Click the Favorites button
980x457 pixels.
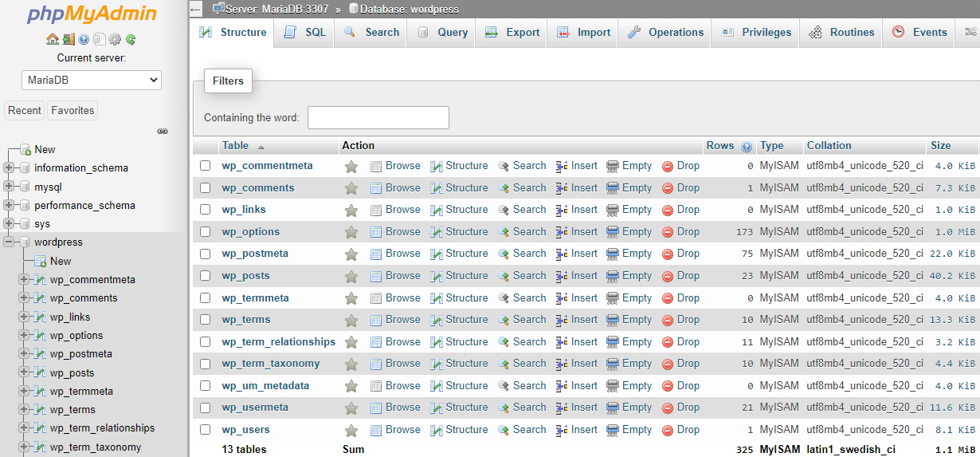(x=73, y=111)
